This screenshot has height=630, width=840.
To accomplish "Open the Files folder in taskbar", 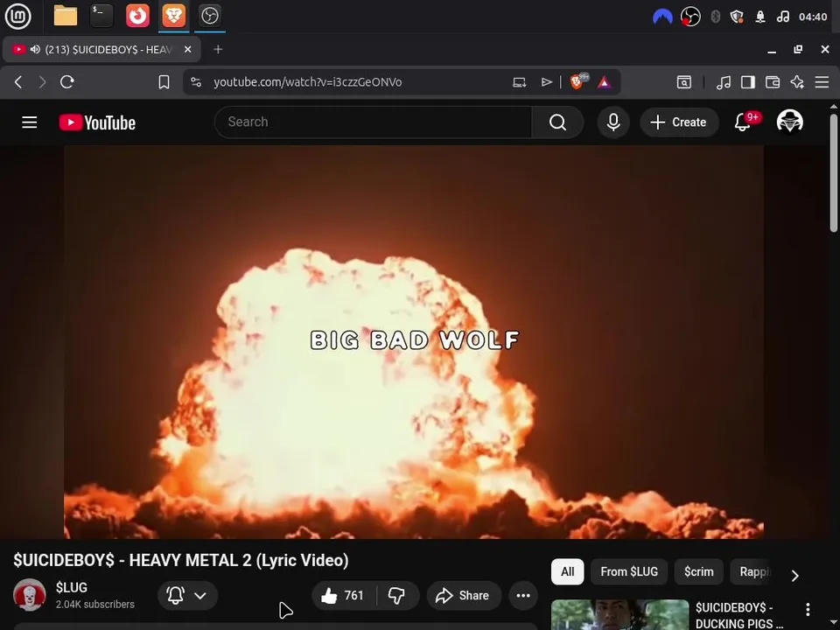I will (66, 16).
